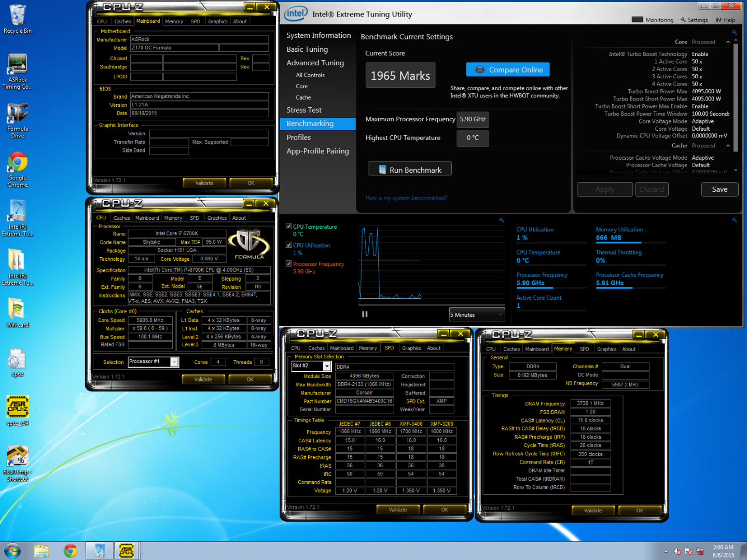
Task: Open Basic Tuning in XTU sidebar
Action: 307,49
